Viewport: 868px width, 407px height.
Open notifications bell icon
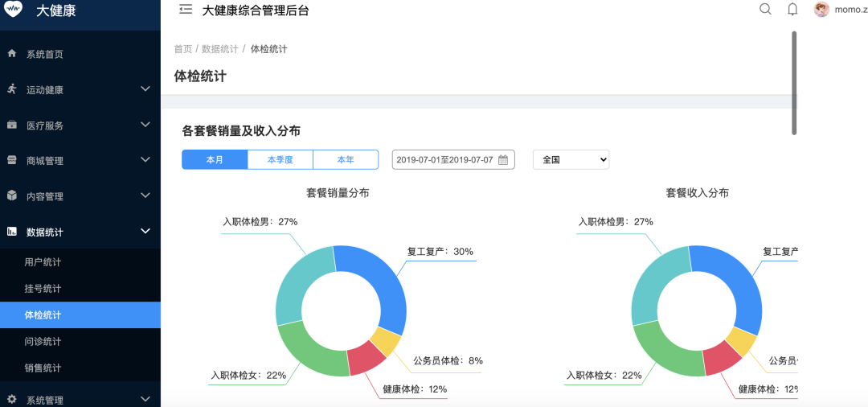pos(792,10)
